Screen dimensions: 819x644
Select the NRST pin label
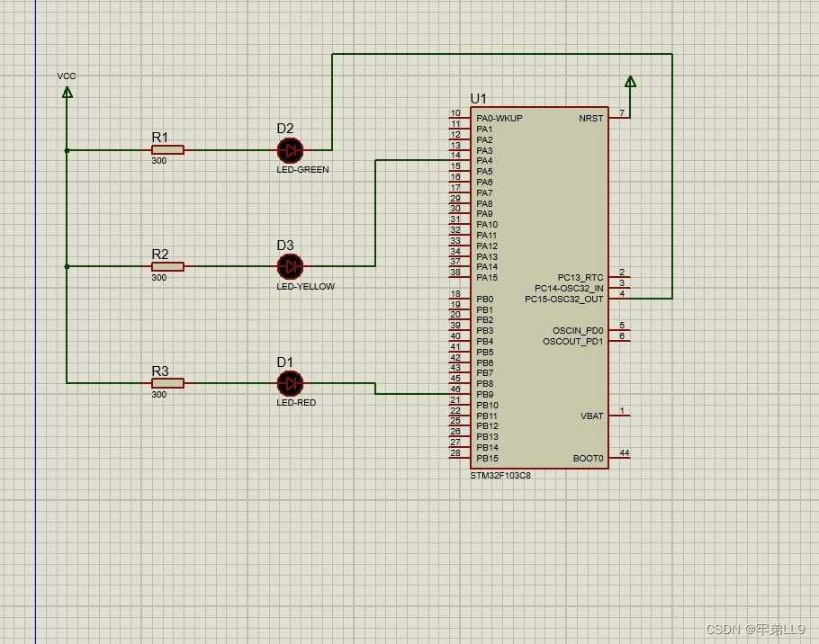click(x=591, y=119)
